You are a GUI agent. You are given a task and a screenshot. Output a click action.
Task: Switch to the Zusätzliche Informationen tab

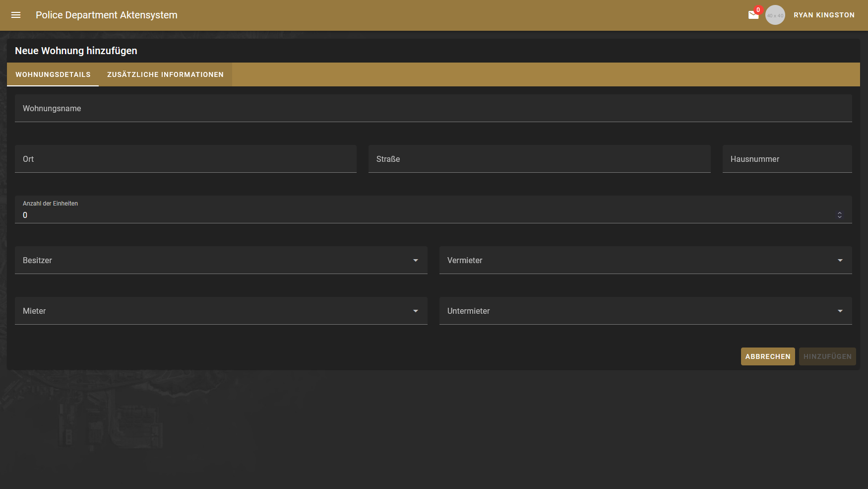(x=165, y=74)
